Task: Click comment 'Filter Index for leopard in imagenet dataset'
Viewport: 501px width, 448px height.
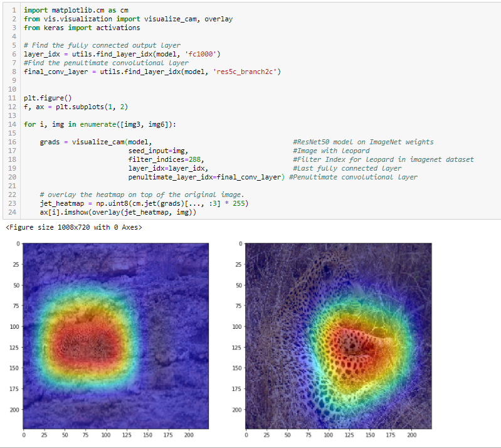Action: click(383, 159)
